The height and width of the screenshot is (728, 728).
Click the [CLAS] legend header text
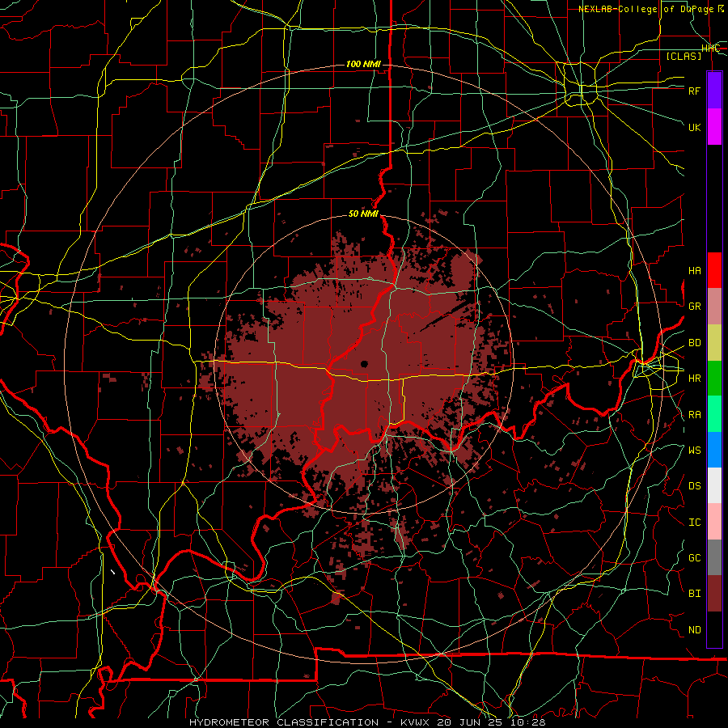pyautogui.click(x=684, y=56)
